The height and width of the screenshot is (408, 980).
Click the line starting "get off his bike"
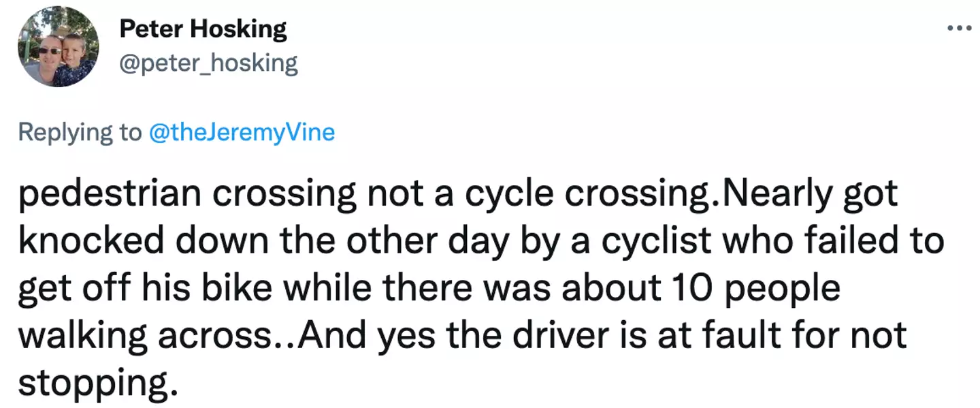tap(429, 288)
